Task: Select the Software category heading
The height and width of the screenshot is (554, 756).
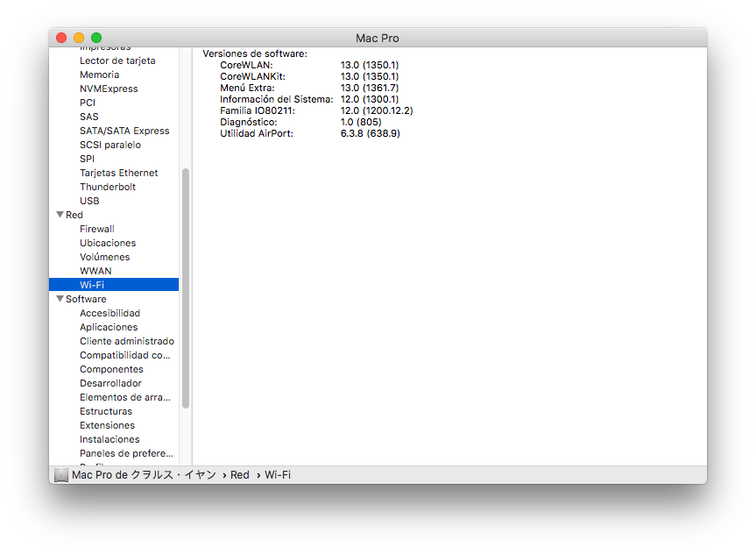Action: click(86, 299)
